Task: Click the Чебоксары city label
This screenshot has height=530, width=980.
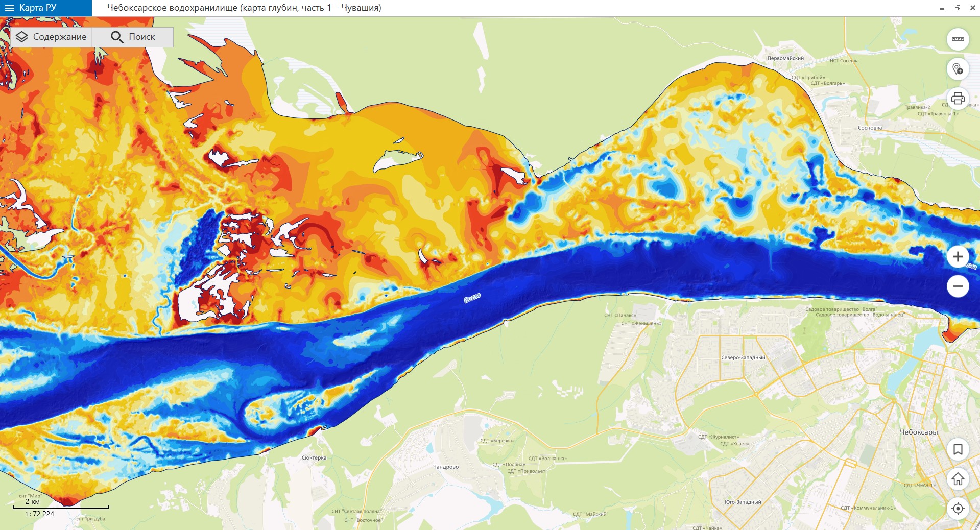Action: coord(918,432)
